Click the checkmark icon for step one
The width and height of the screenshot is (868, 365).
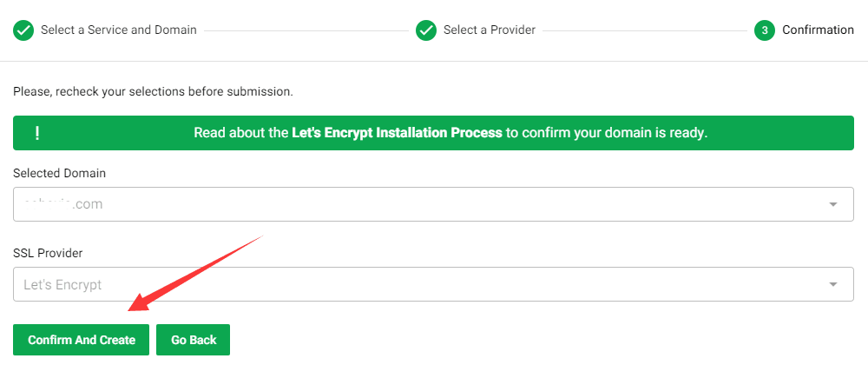[x=23, y=30]
